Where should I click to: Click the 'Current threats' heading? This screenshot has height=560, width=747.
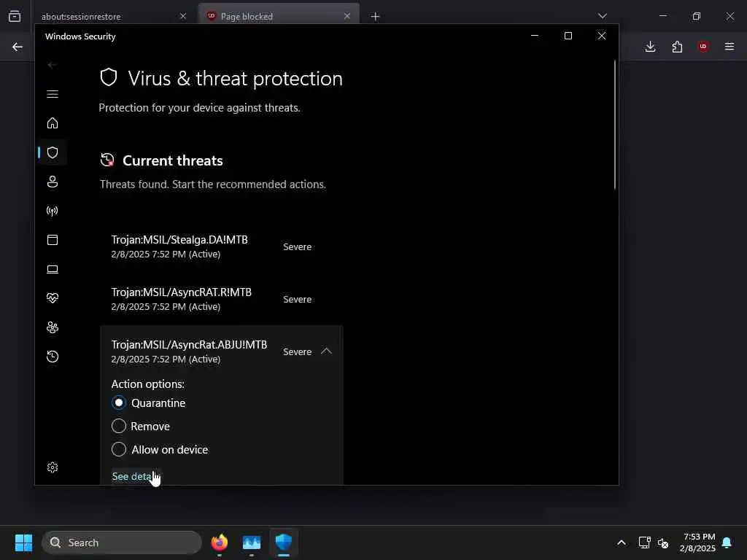[x=172, y=160]
